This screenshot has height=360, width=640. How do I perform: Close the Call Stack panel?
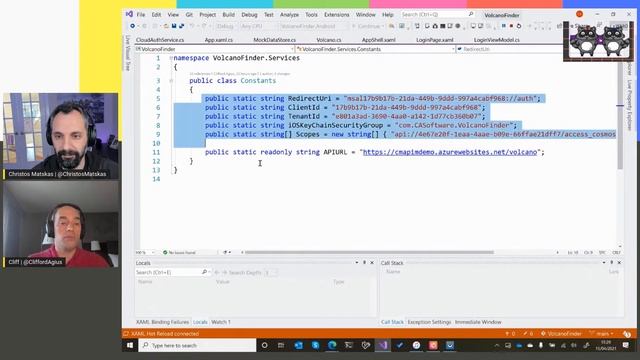coord(619,263)
